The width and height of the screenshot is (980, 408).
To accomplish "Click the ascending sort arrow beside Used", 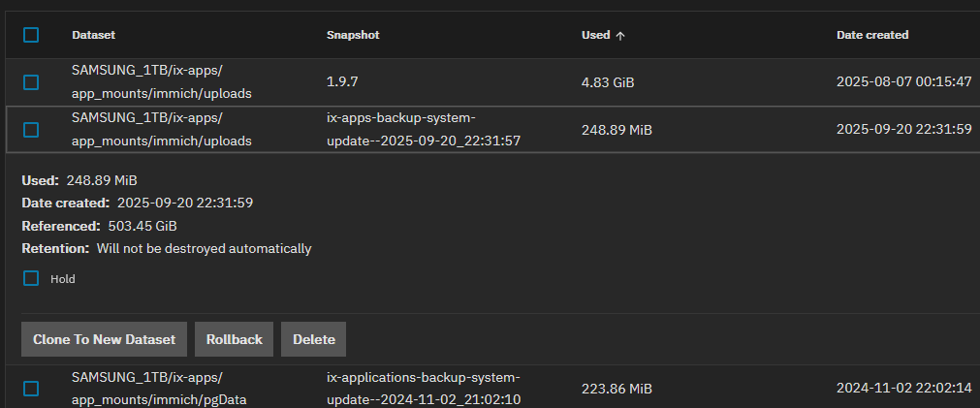I will click(x=620, y=36).
